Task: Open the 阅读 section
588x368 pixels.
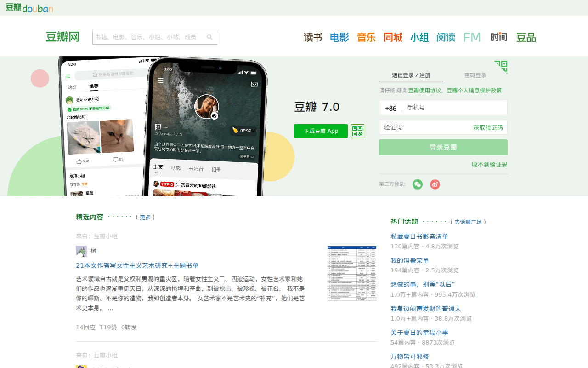Action: coord(446,38)
